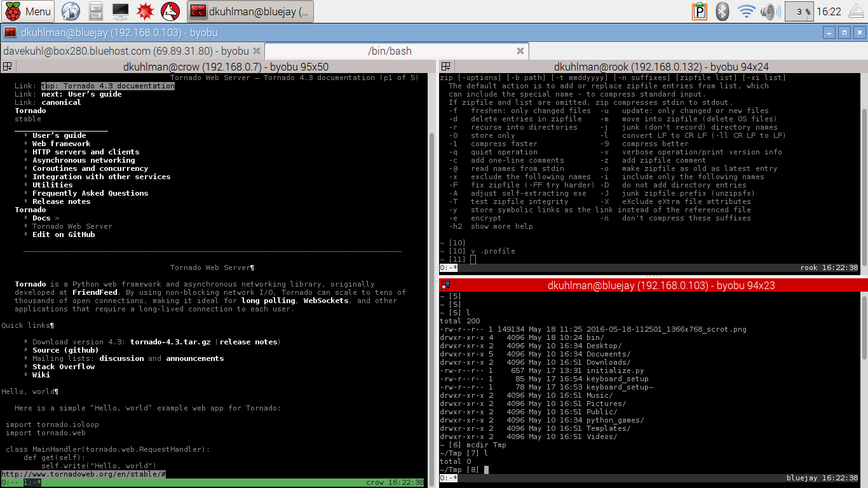Open the 'Stack Overflow' link

[x=64, y=367]
